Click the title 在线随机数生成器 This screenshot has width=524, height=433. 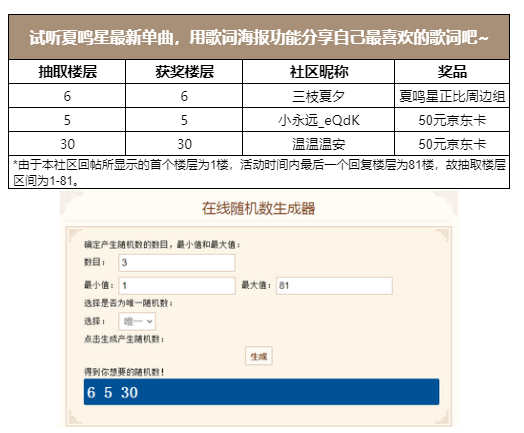point(258,208)
